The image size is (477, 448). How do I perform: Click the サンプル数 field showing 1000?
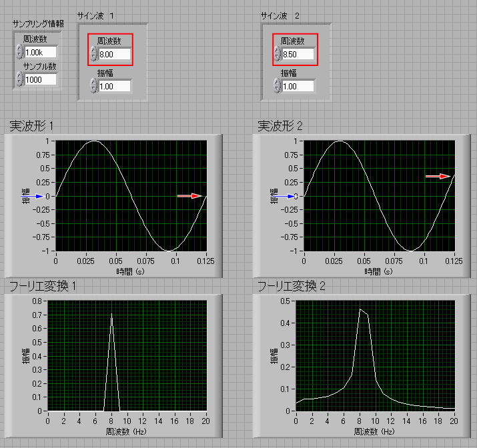[x=41, y=79]
